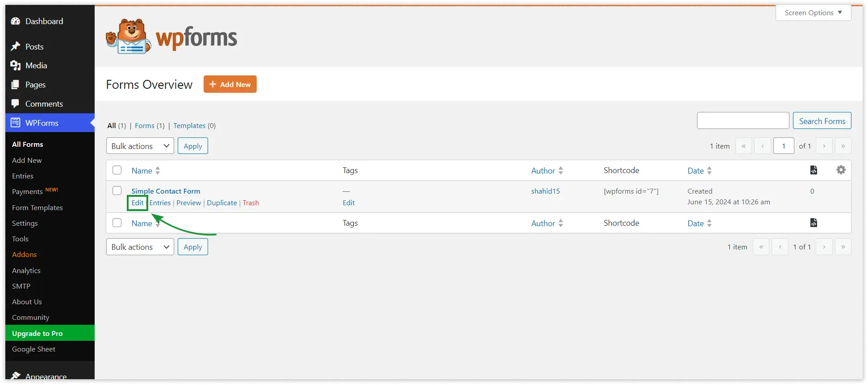Open Form Templates in the sidebar
The image size is (868, 385).
38,207
